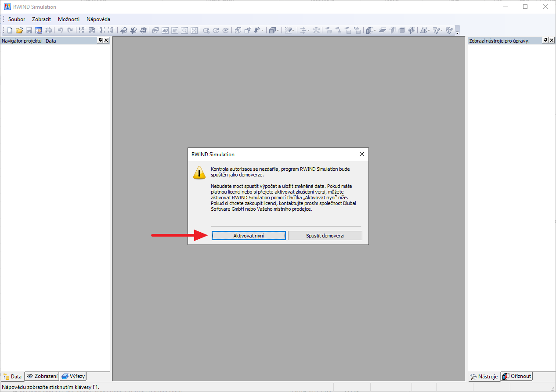
Task: Open the Zobrazit menu
Action: tap(42, 19)
